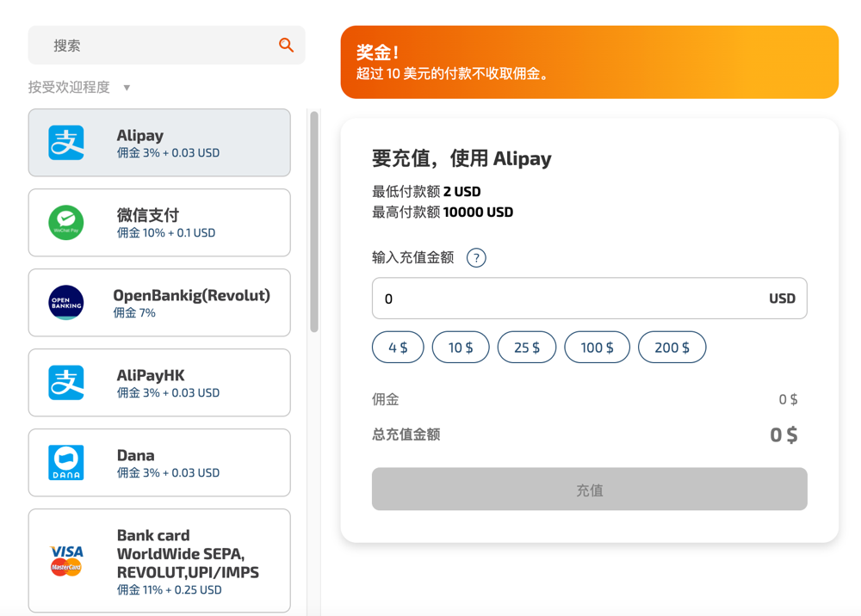861x616 pixels.
Task: Click the 最低付款额 2 USD text
Action: click(x=426, y=192)
